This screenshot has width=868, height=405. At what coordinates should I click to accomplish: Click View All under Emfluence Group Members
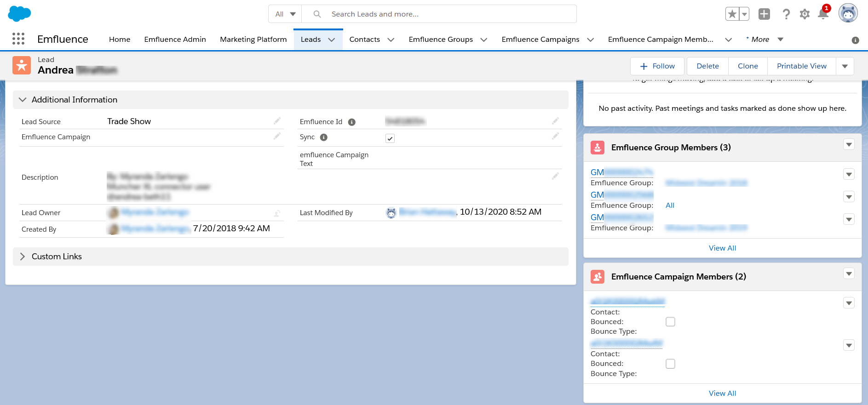point(722,248)
